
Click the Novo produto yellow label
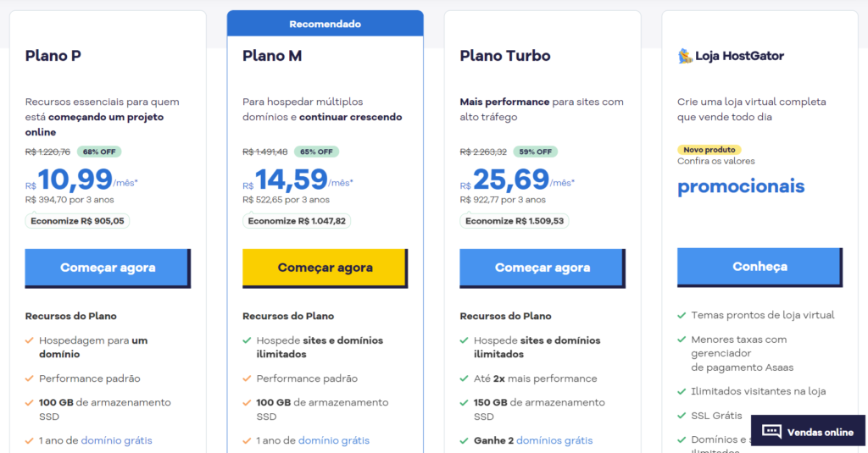tap(709, 150)
